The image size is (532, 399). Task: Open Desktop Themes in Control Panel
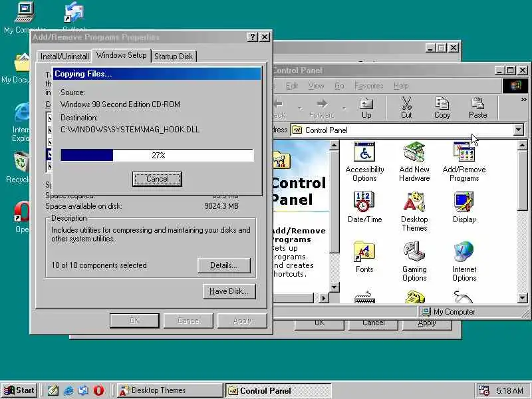[414, 211]
